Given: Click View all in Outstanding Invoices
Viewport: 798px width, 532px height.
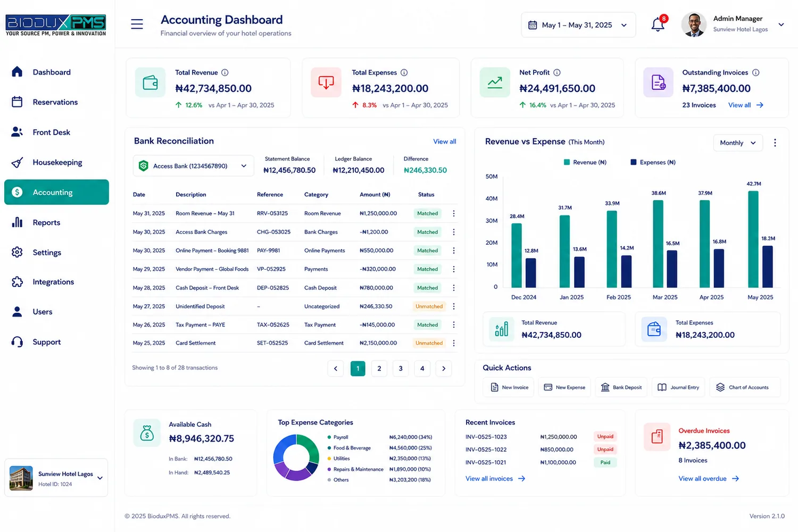Looking at the screenshot, I should [x=745, y=105].
